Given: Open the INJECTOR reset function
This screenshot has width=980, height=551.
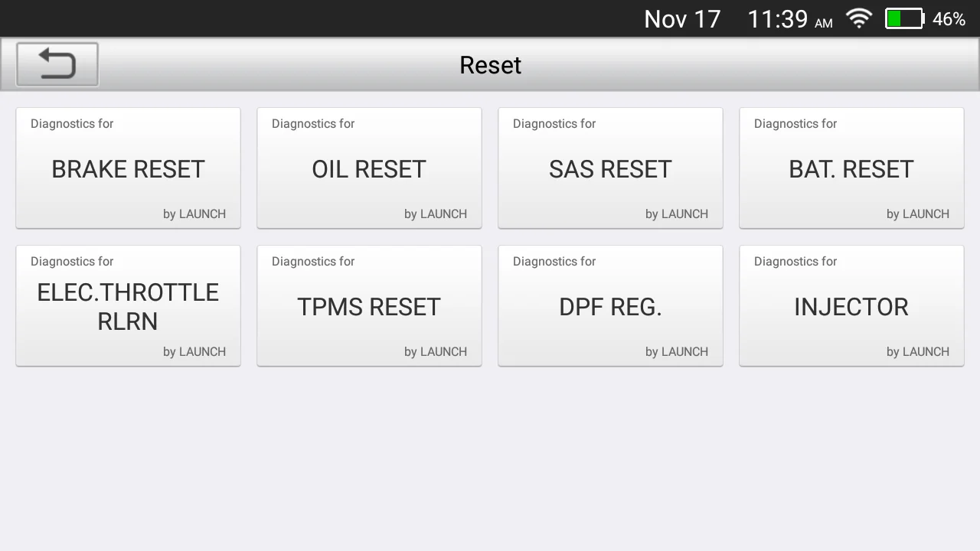Looking at the screenshot, I should [x=851, y=305].
